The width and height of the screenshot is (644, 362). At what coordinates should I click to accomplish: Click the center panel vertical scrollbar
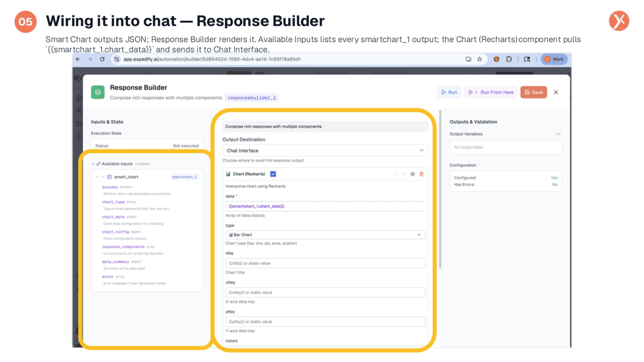pyautogui.click(x=440, y=189)
